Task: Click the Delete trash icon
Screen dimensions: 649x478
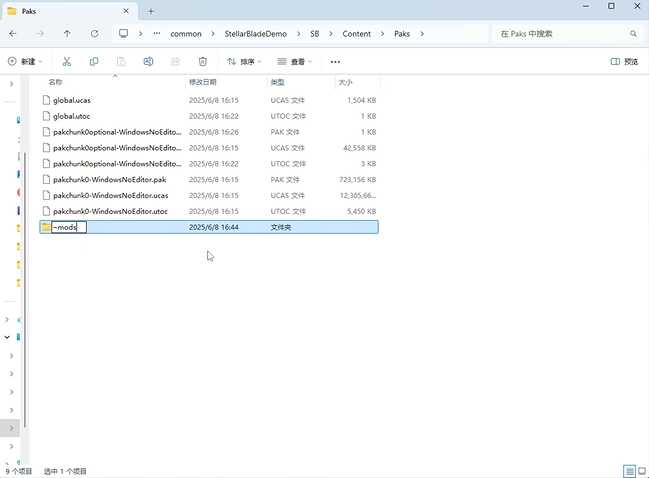Action: pos(203,61)
